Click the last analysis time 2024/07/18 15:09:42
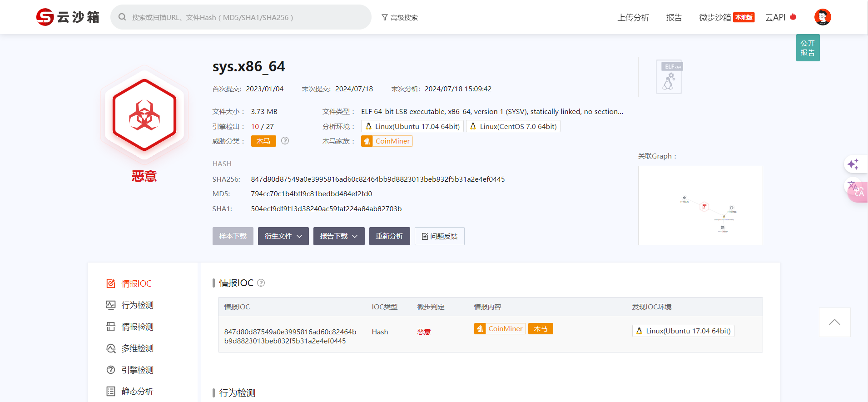 (x=458, y=89)
